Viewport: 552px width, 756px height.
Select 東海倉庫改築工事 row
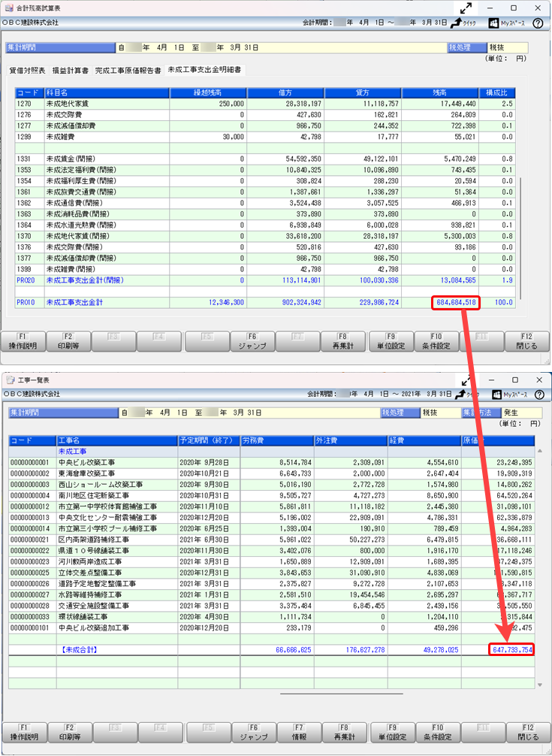pyautogui.click(x=272, y=473)
